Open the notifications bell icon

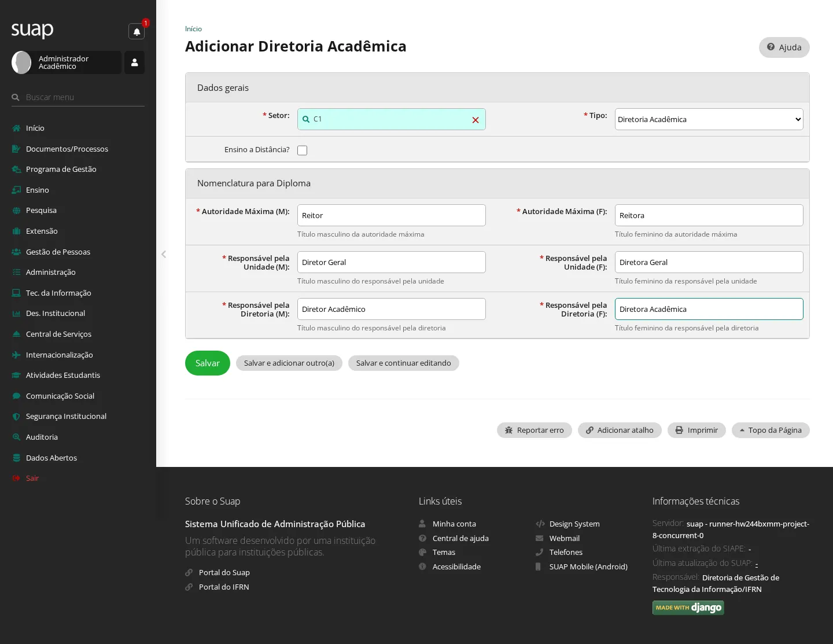pyautogui.click(x=137, y=31)
